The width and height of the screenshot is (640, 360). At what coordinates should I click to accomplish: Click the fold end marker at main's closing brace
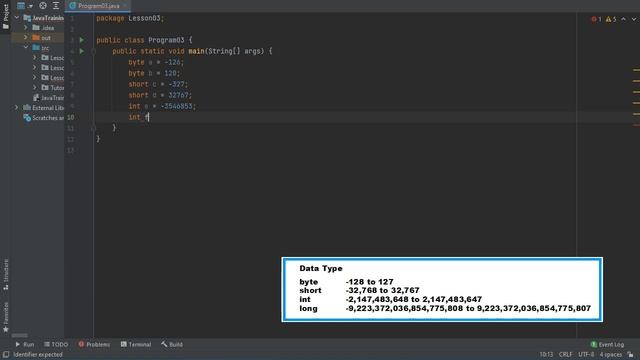tap(93, 128)
